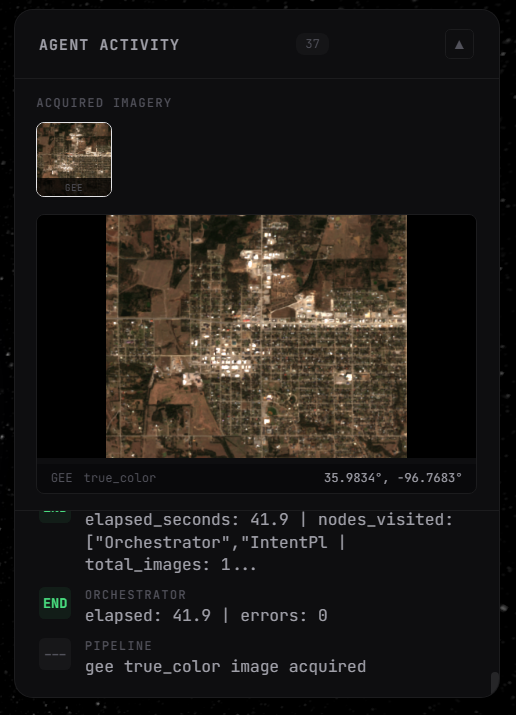Click the Agent Activity panel title
Screen dimensions: 516x715
coord(109,45)
